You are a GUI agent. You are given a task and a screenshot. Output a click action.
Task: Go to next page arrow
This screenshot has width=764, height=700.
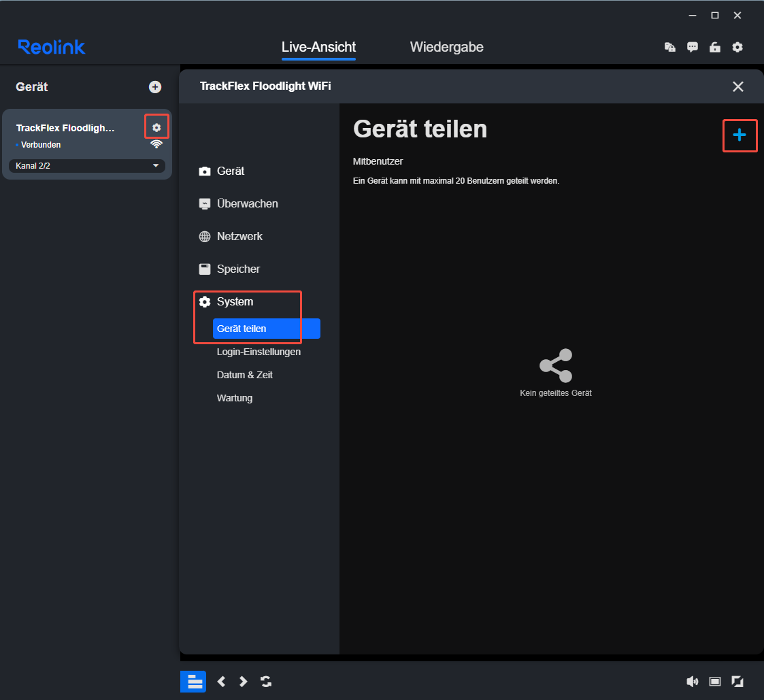243,682
